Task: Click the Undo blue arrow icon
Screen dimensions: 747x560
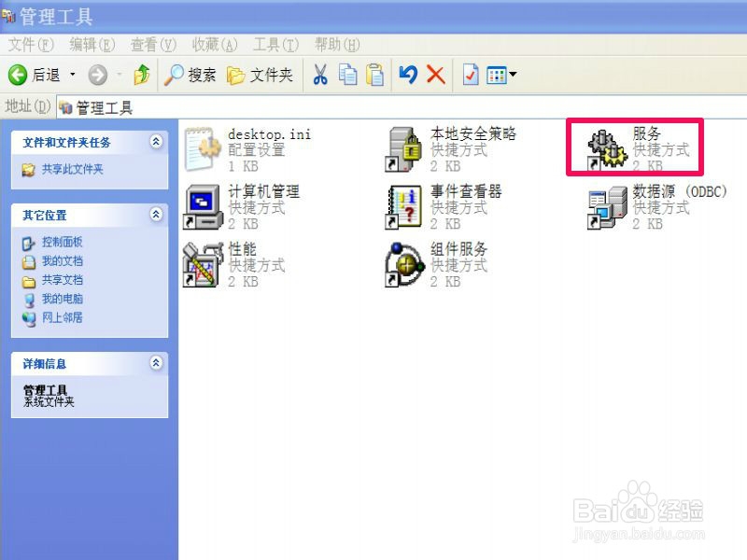Action: tap(408, 75)
